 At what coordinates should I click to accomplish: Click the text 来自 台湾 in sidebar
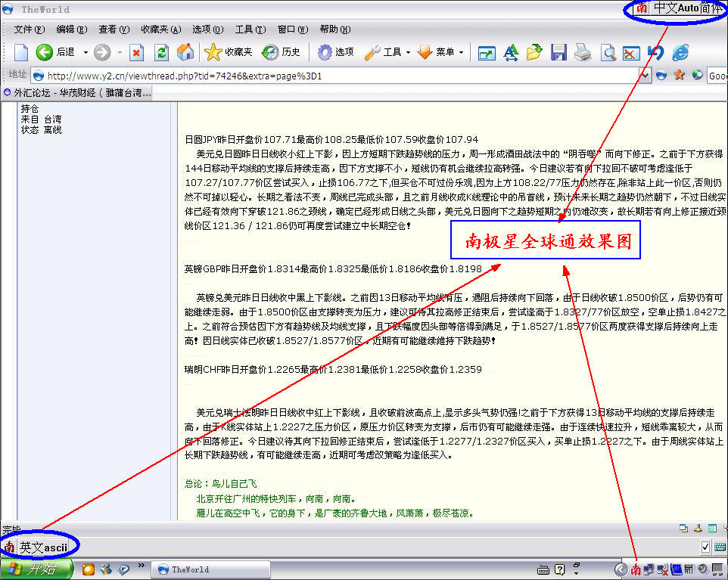[x=42, y=119]
